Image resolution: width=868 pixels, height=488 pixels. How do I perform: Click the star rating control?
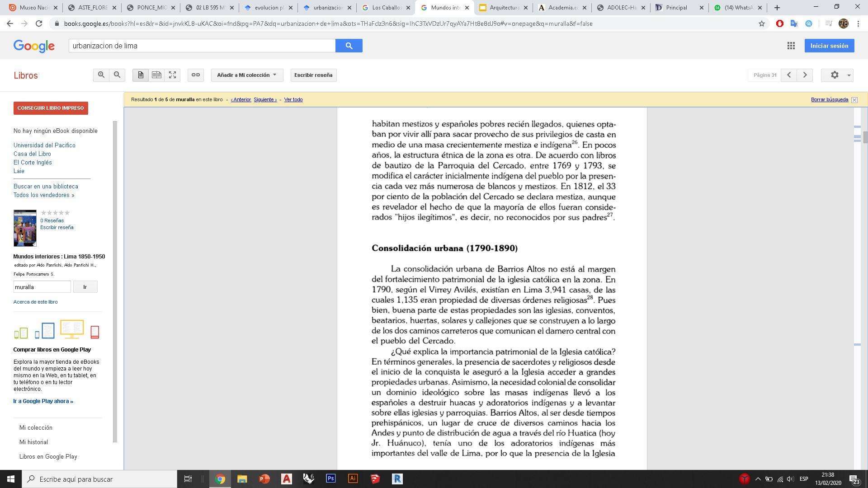pos(55,213)
